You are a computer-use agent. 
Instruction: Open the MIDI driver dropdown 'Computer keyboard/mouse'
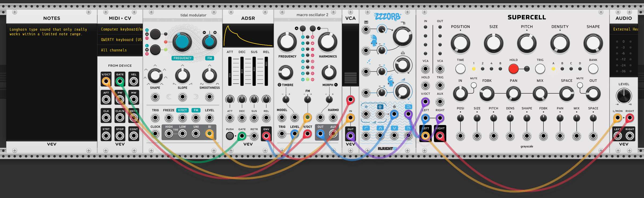point(120,29)
